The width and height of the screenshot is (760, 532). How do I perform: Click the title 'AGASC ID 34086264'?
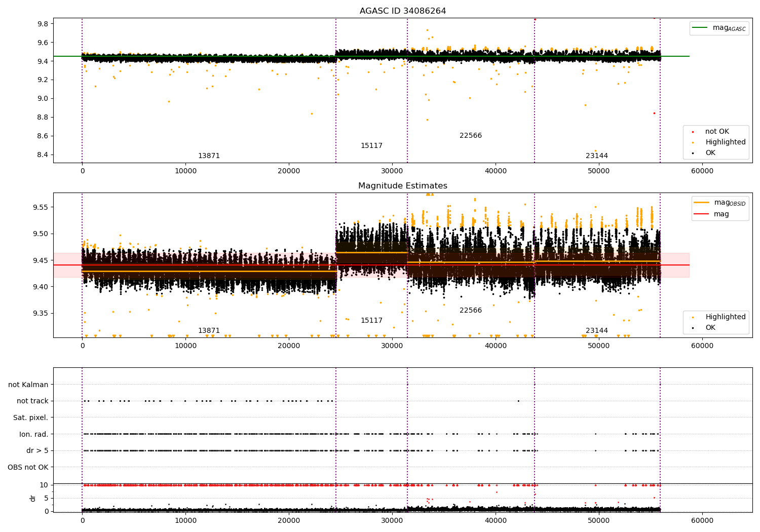coord(403,11)
